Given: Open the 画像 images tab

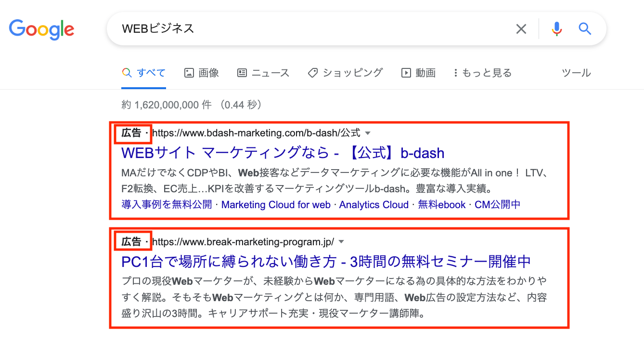Looking at the screenshot, I should [x=202, y=73].
